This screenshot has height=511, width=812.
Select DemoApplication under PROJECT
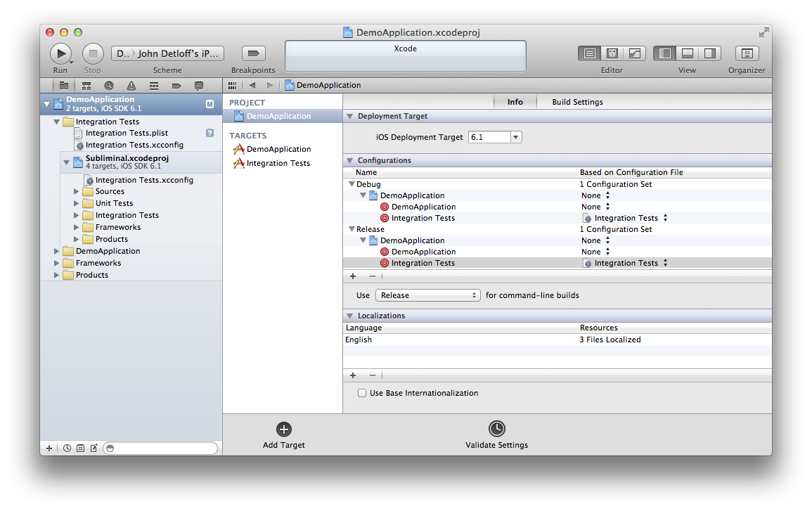tap(283, 116)
